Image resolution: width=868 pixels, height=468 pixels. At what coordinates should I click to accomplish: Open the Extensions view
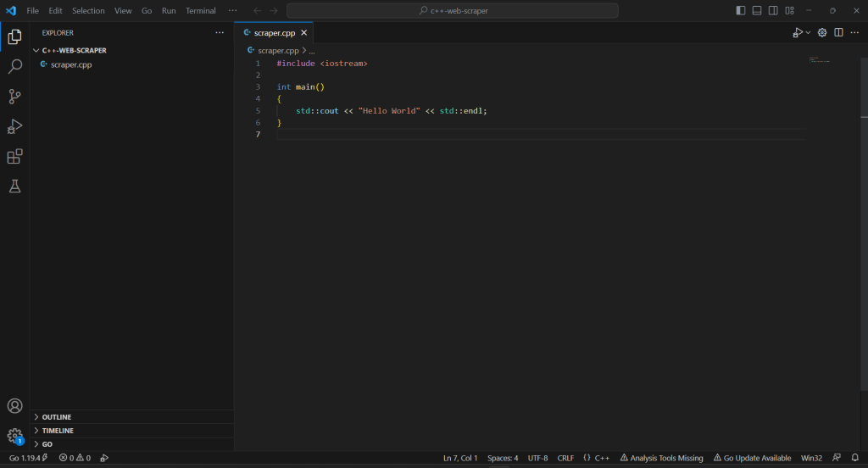(14, 157)
